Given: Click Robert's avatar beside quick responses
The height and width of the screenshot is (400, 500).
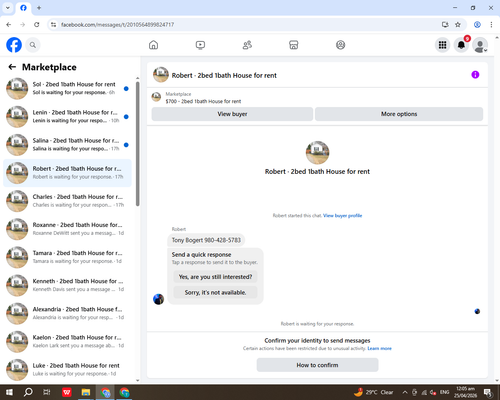Looking at the screenshot, I should [x=158, y=299].
